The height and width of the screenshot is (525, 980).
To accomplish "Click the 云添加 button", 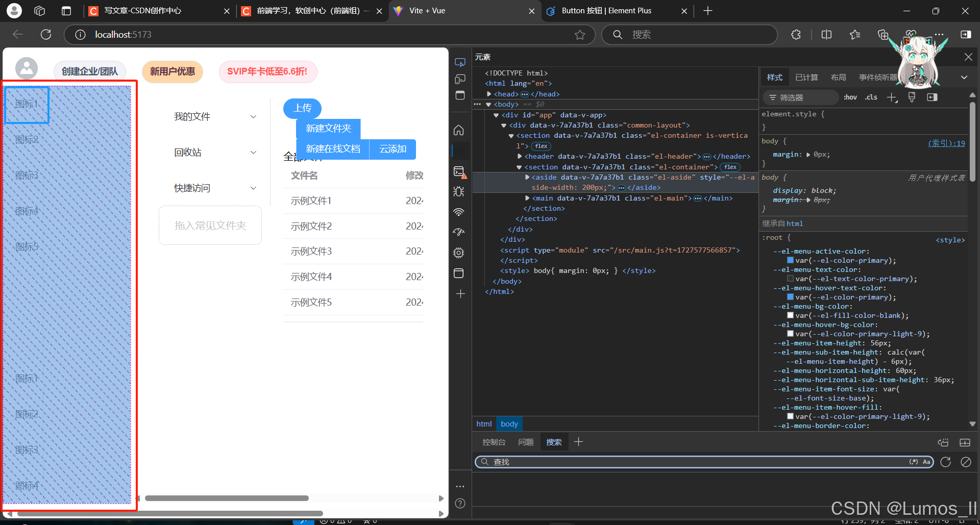I will point(393,149).
